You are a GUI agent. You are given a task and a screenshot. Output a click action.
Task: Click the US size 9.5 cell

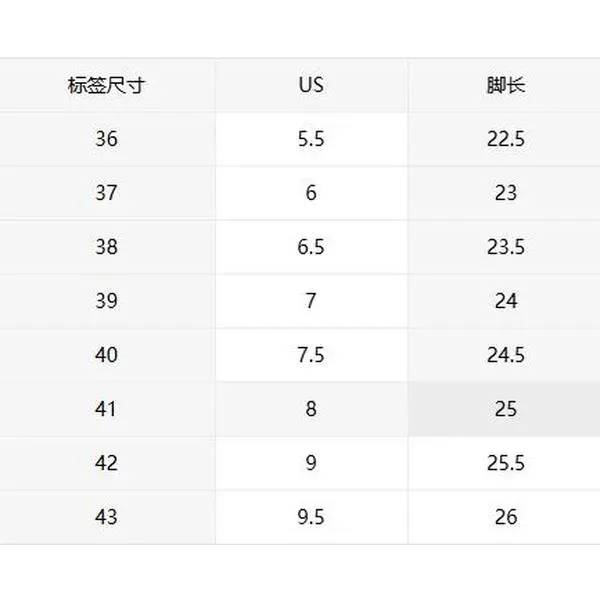(x=311, y=517)
